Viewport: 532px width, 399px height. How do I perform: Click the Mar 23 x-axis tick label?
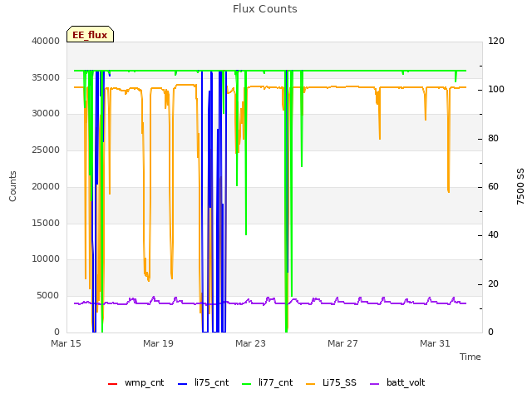point(250,343)
